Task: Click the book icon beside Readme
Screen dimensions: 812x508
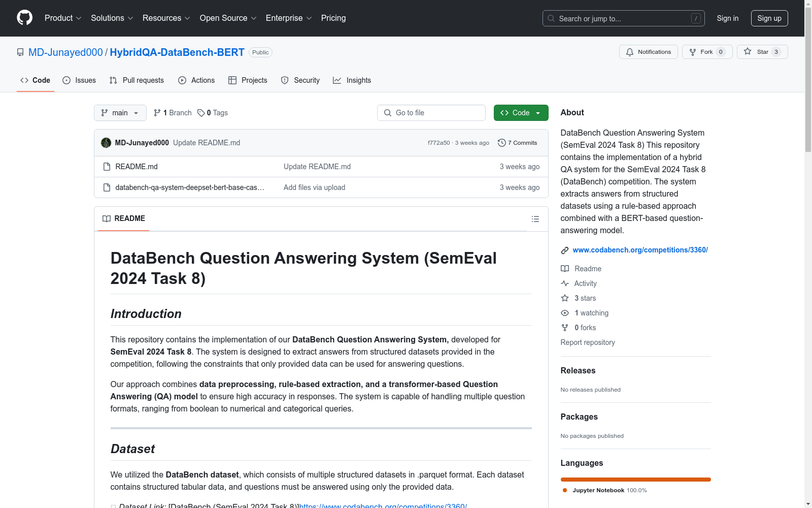Action: [565, 269]
